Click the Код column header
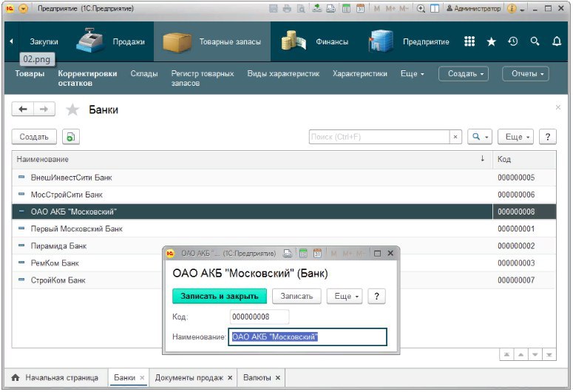 tap(524, 160)
